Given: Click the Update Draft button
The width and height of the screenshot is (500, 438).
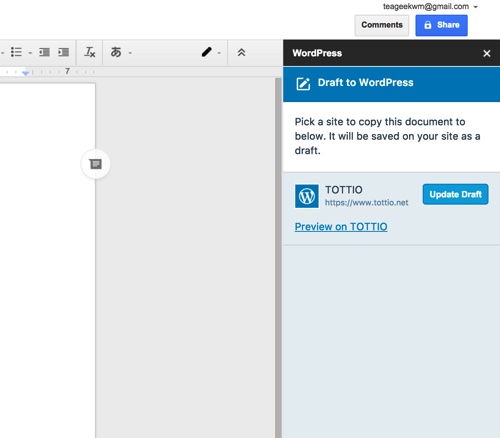Looking at the screenshot, I should click(455, 194).
